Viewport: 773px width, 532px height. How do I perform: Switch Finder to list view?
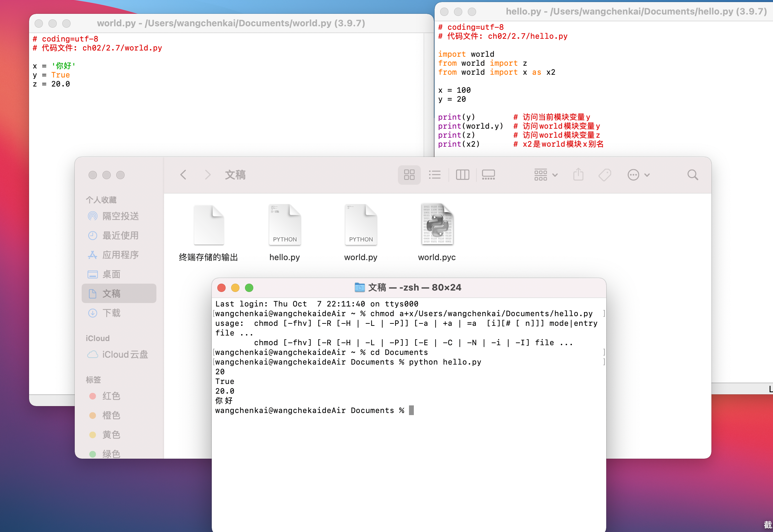pos(435,175)
